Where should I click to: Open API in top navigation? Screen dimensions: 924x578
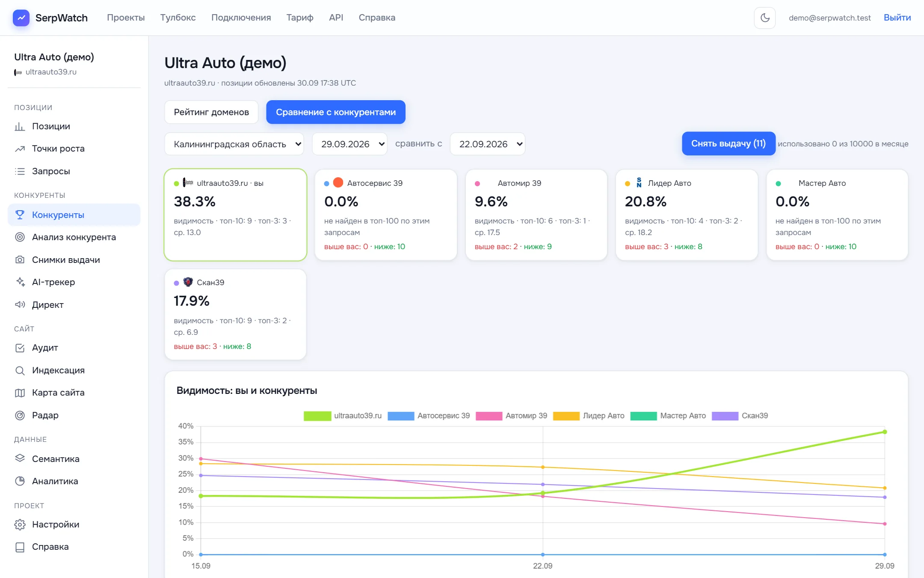pyautogui.click(x=336, y=18)
